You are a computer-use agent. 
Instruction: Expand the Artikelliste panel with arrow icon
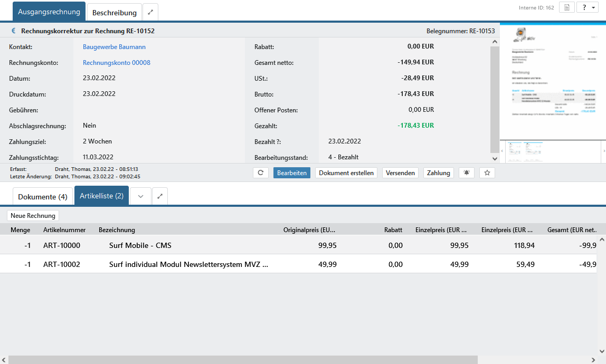160,196
